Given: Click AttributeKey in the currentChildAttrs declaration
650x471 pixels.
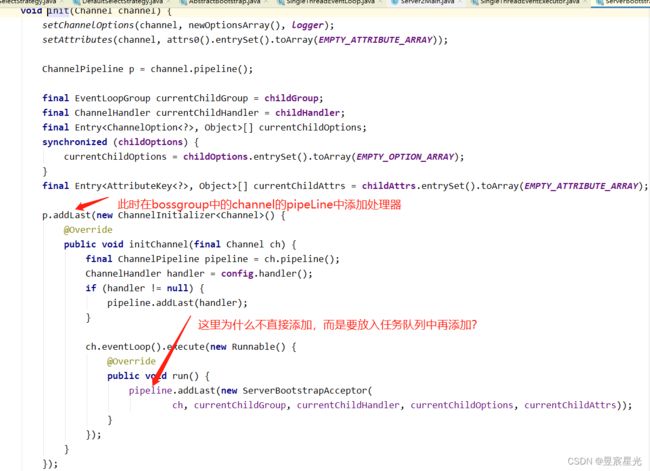Looking at the screenshot, I should (x=139, y=186).
